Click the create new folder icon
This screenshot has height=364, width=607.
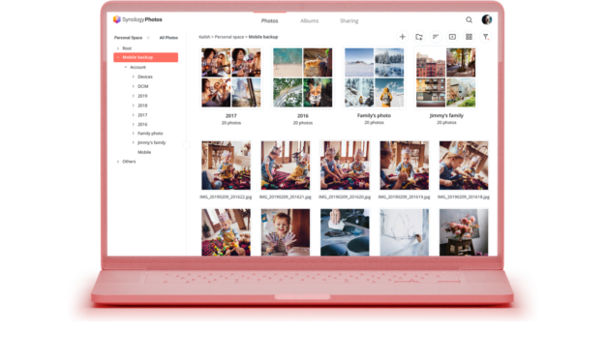coord(419,37)
